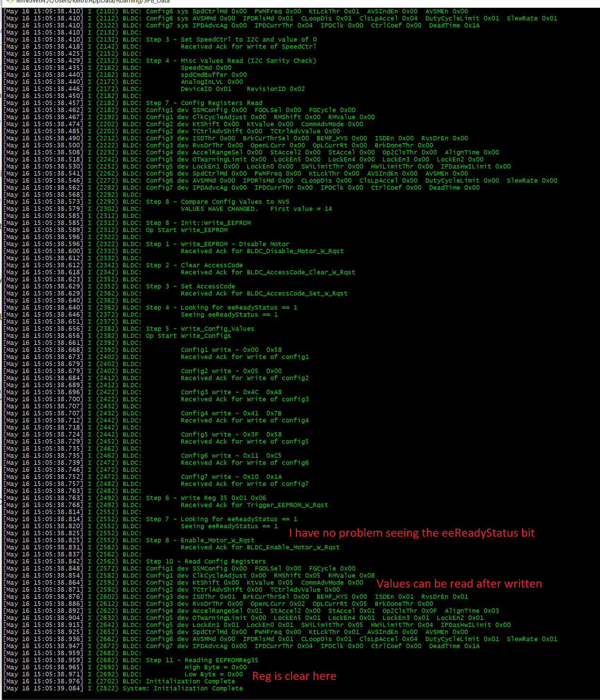
Task: Select 'RevisionID 0x02' value
Action: (275, 89)
